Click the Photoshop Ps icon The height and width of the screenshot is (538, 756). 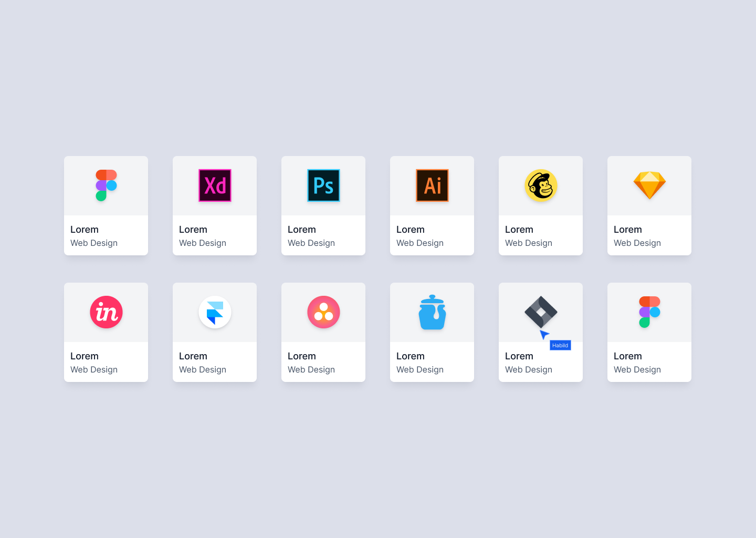(323, 185)
